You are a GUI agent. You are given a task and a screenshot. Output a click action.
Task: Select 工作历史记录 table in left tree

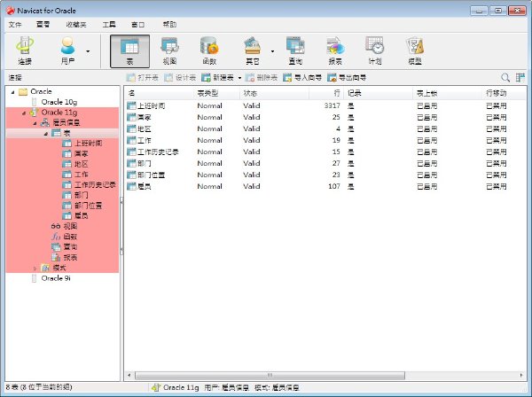(x=95, y=185)
